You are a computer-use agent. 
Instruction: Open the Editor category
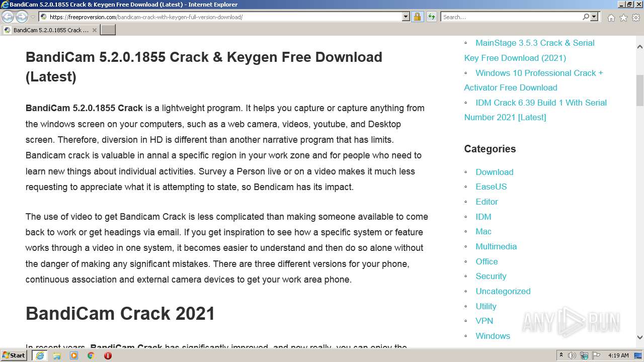click(x=487, y=202)
